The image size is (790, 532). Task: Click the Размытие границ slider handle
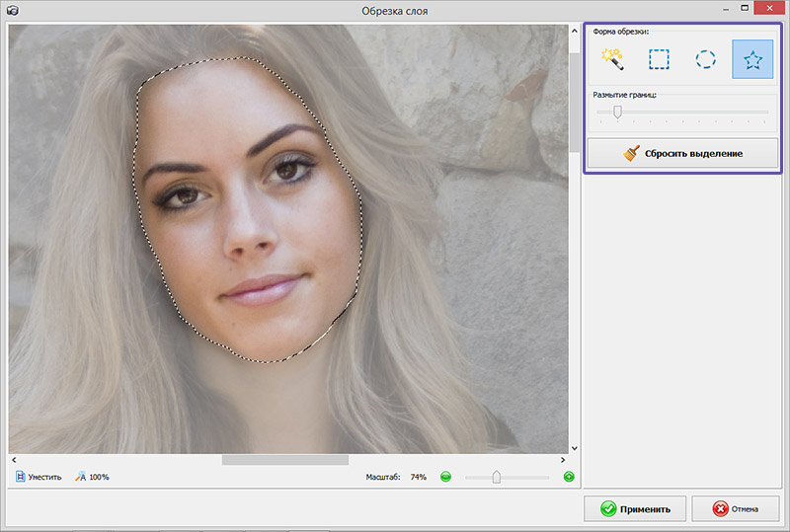pos(617,113)
